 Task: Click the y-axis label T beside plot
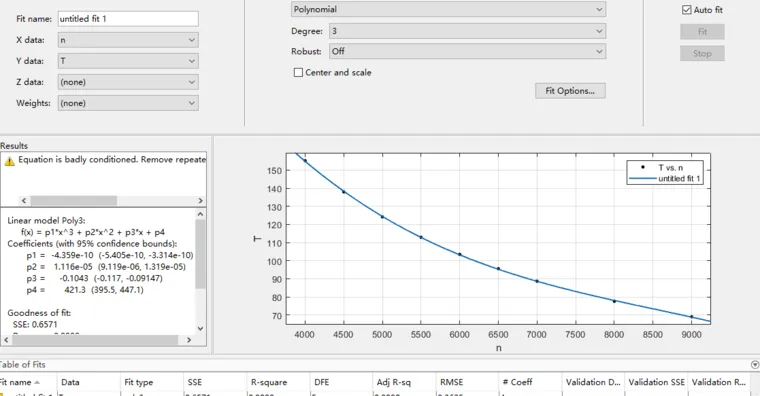[257, 239]
